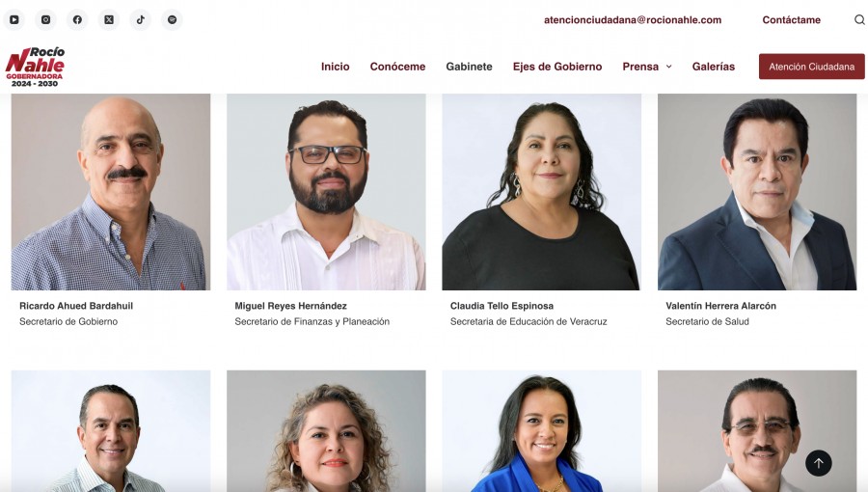Image resolution: width=868 pixels, height=492 pixels.
Task: Select Claudia Tello Espinosa's portrait
Action: [541, 191]
